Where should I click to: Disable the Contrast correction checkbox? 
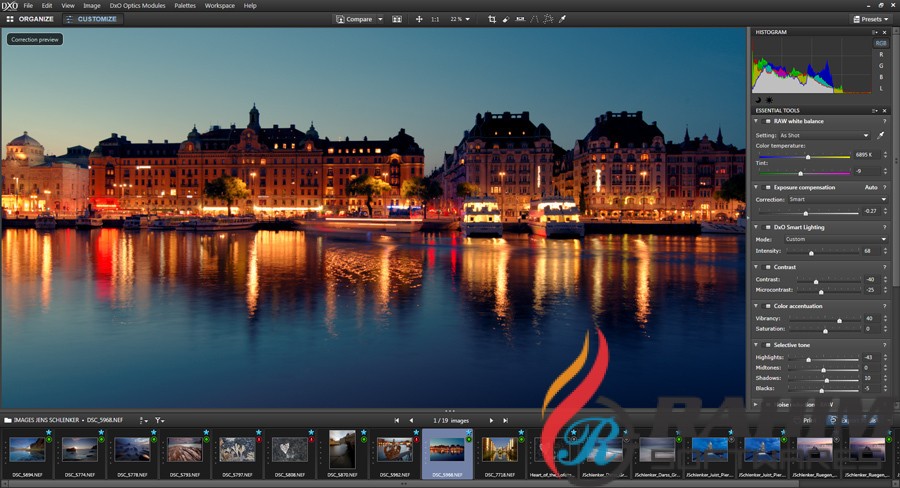pos(768,267)
